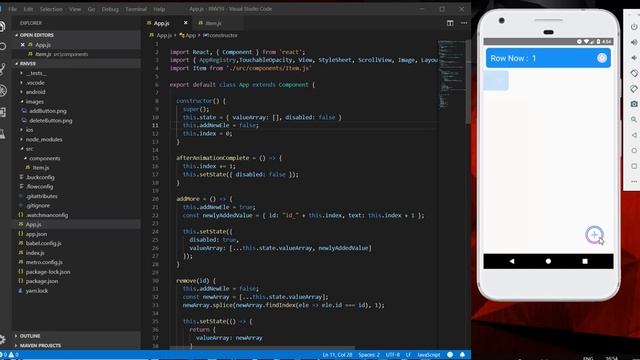Close App.js in Open Editors list

click(22, 45)
